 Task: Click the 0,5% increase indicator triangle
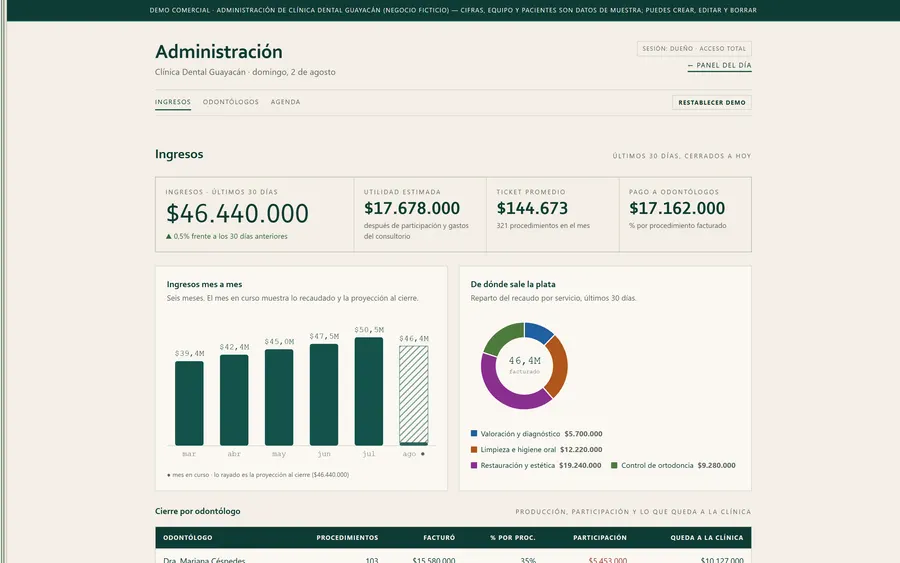169,236
